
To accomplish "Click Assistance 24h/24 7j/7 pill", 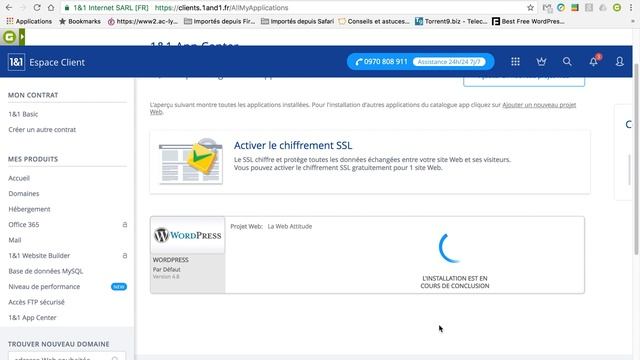I will click(x=449, y=62).
